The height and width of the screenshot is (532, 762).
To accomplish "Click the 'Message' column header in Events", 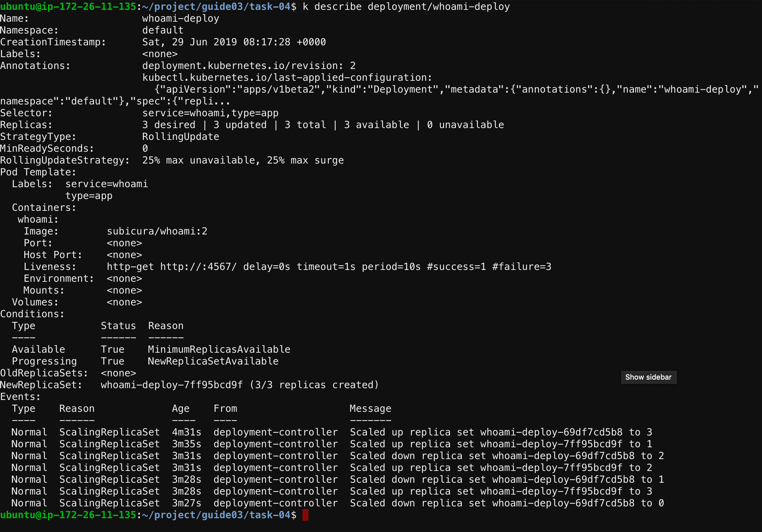I will 370,409.
